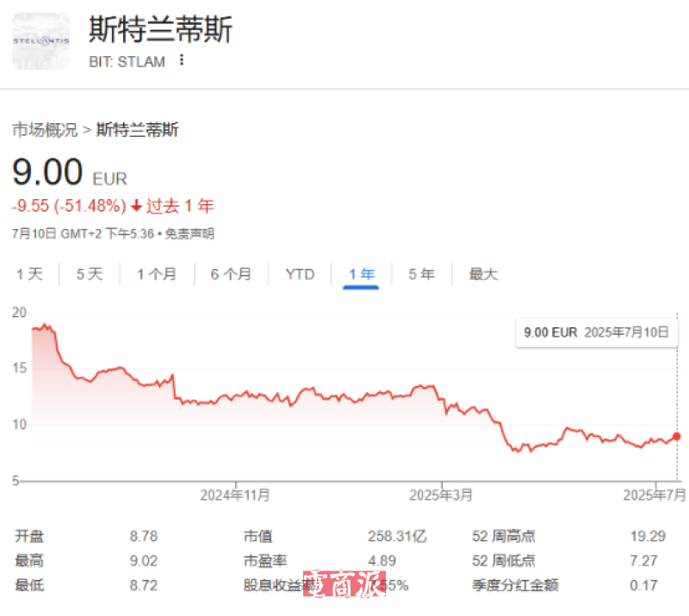This screenshot has height=616, width=689.
Task: Click the 斯特兰蒂斯 breadcrumb item
Action: pyautogui.click(x=137, y=130)
